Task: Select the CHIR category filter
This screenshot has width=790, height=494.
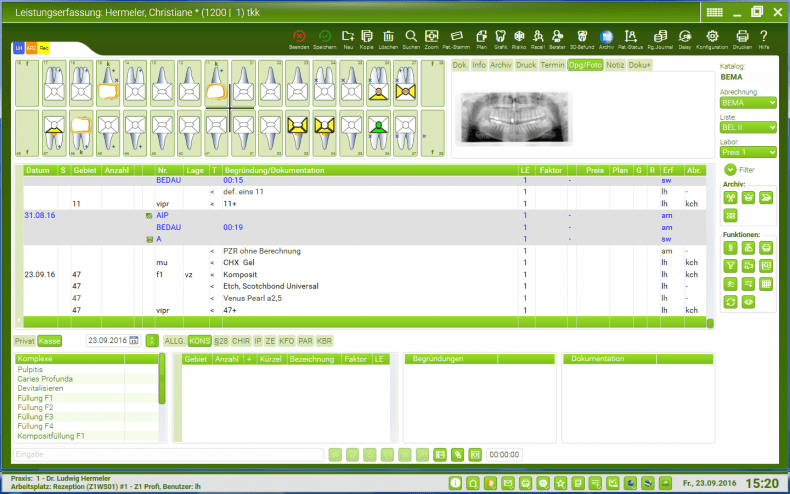Action: pos(241,341)
